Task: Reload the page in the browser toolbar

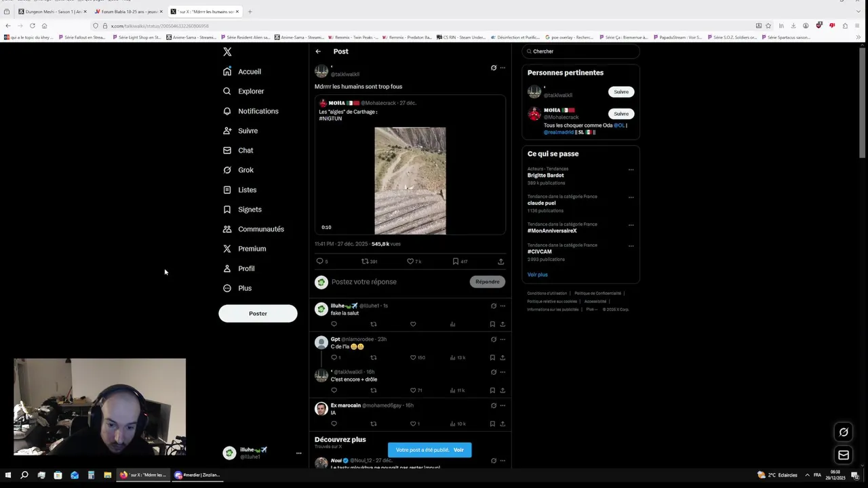Action: (32, 26)
